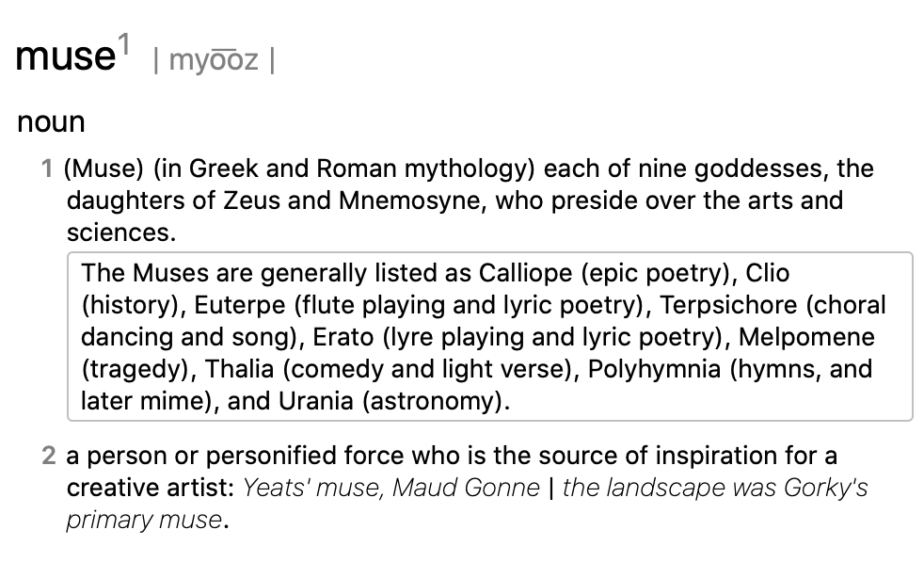Click the name "Erato"
Image resolution: width=924 pixels, height=578 pixels.
pyautogui.click(x=345, y=338)
